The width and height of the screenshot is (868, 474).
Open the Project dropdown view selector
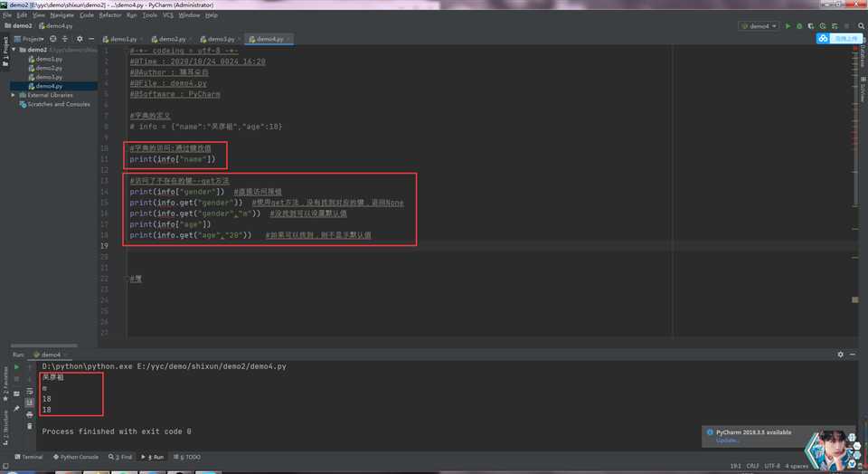click(29, 39)
